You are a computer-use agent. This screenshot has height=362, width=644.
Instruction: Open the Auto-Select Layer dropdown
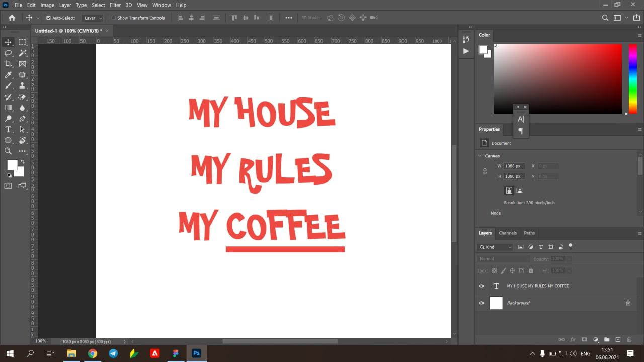[x=93, y=18]
